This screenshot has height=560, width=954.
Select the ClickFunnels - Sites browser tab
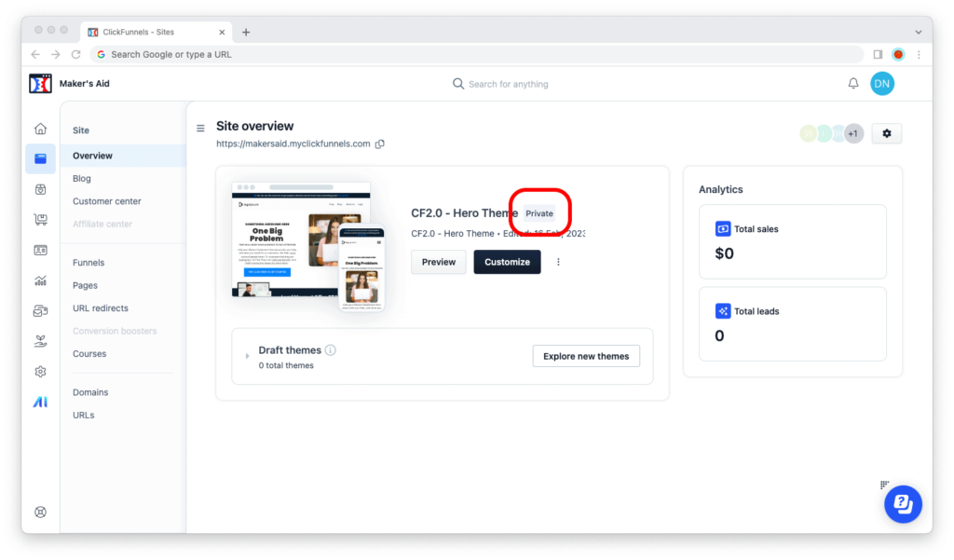156,33
